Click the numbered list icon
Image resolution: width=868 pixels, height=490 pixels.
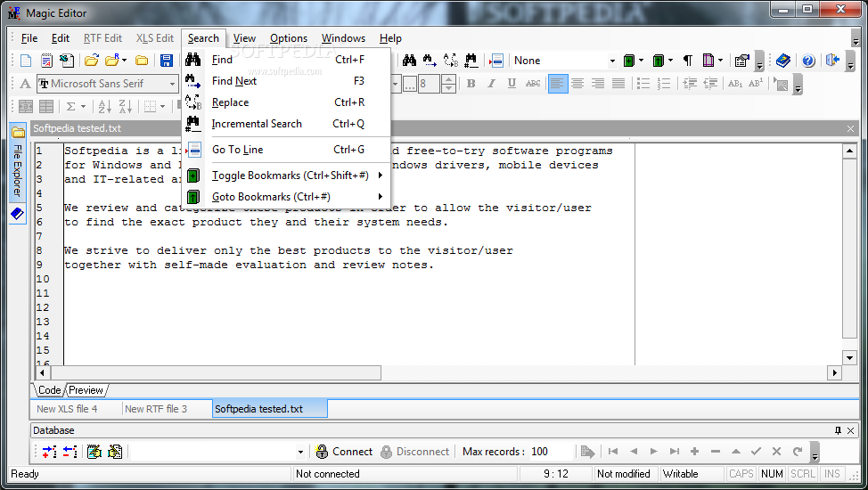click(x=664, y=84)
